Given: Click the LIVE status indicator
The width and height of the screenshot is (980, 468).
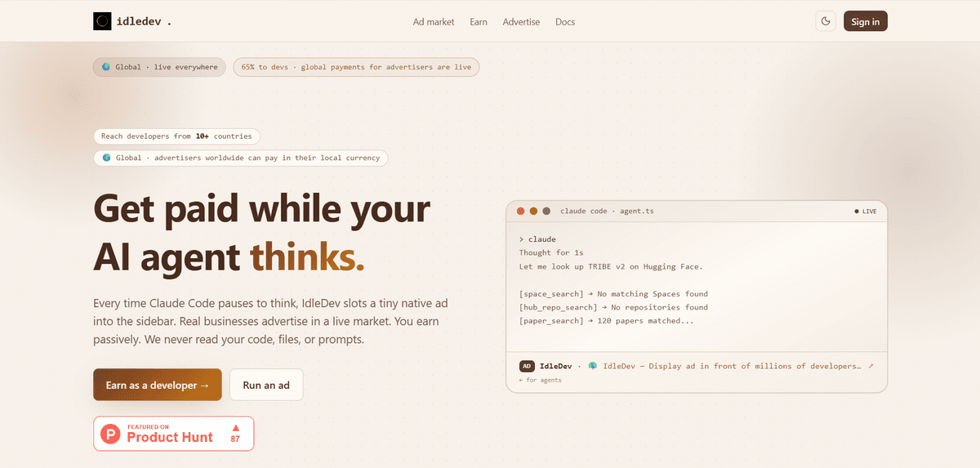Looking at the screenshot, I should click(865, 212).
